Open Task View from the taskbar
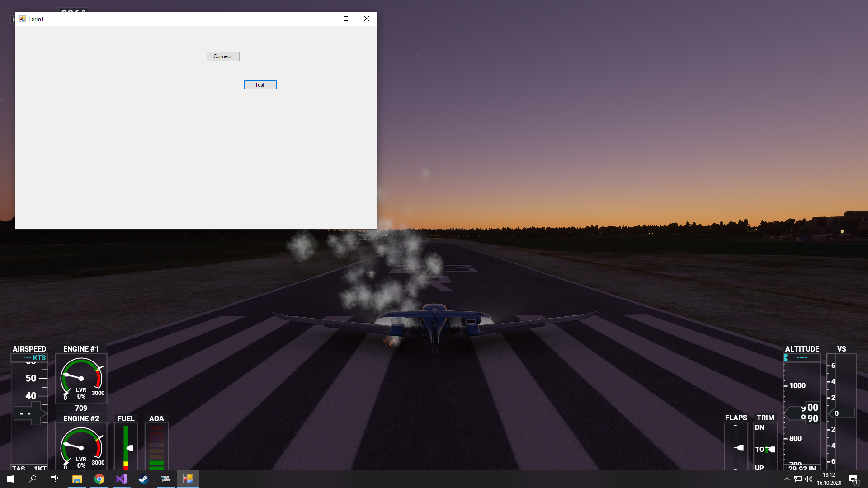Screen dimensions: 868x488 click(x=54, y=479)
